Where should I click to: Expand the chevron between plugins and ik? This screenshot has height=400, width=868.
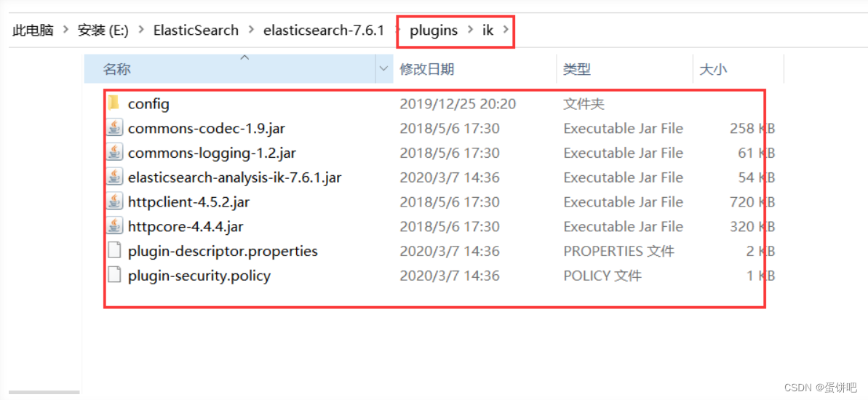(470, 30)
